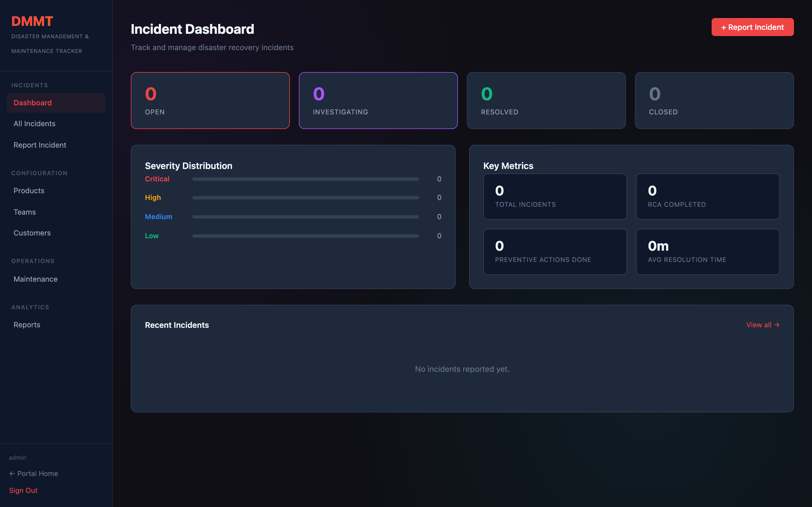Select the Investigating status card
The image size is (812, 507).
coord(378,100)
